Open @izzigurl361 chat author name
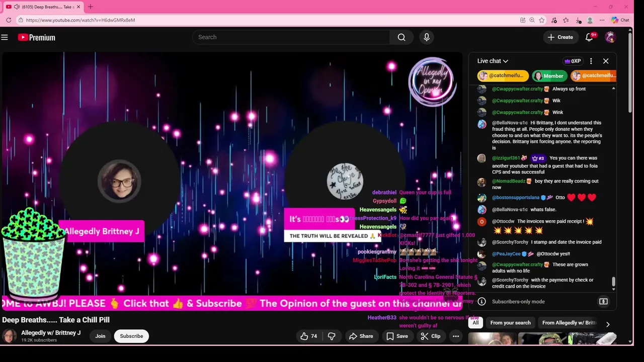 point(506,158)
